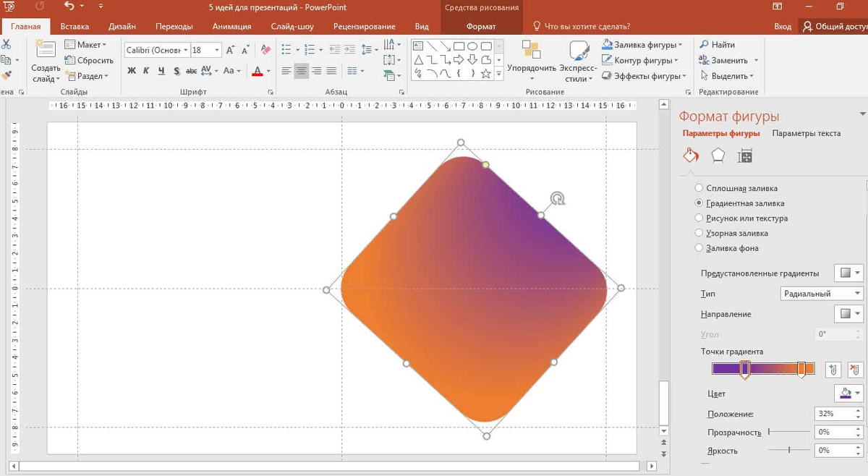Viewport: 868px width, 476px height.
Task: Click the Общий доступ share button
Action: pyautogui.click(x=835, y=27)
